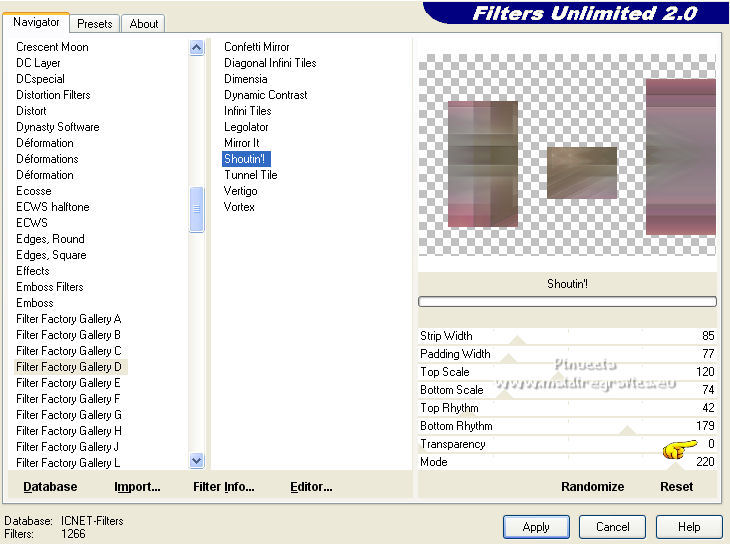Image resolution: width=730 pixels, height=544 pixels.
Task: Select DCspecial category
Action: [x=40, y=79]
